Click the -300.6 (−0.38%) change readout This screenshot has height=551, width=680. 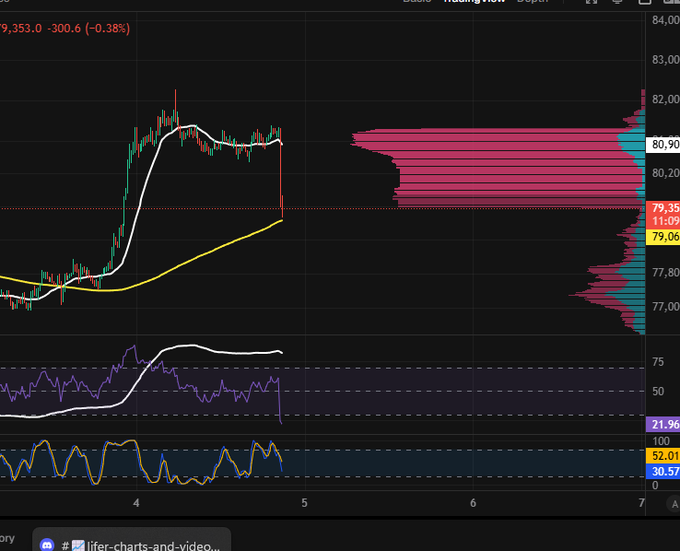coord(88,29)
